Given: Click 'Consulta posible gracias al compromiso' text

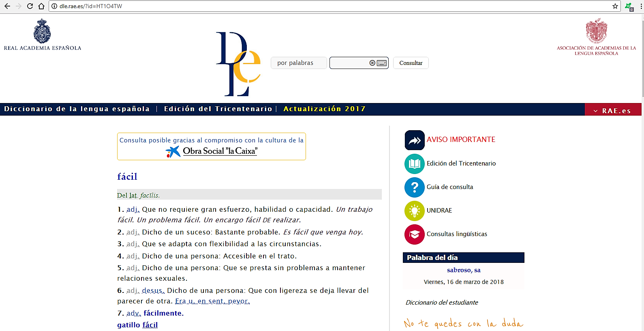Looking at the screenshot, I should tap(212, 140).
